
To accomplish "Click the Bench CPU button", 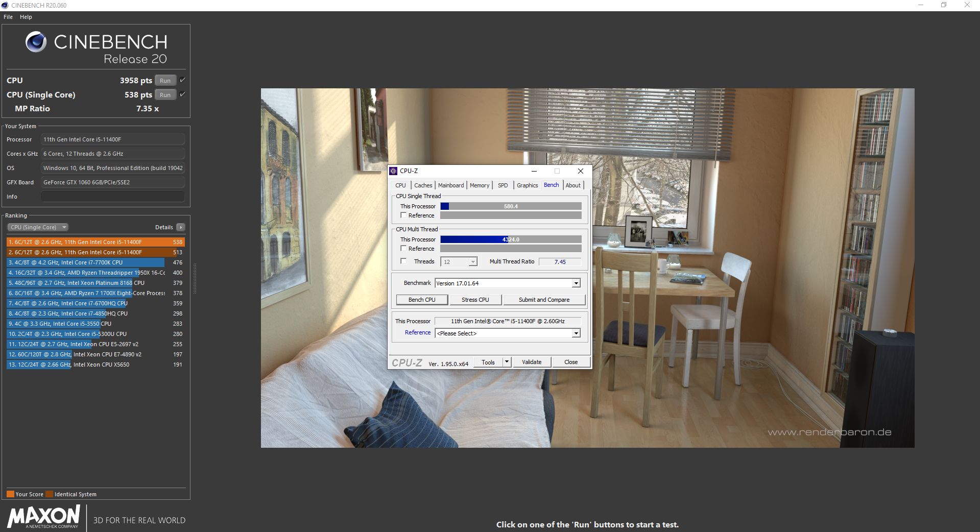I will (x=422, y=300).
